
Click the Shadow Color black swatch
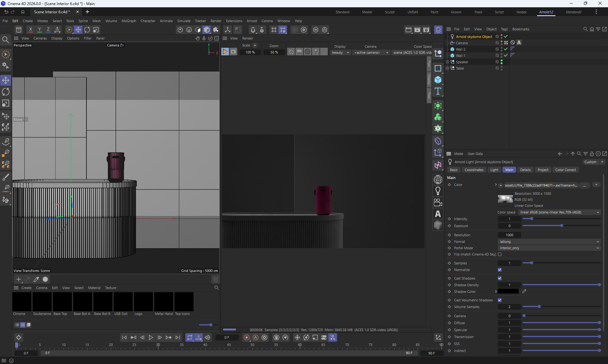click(508, 291)
